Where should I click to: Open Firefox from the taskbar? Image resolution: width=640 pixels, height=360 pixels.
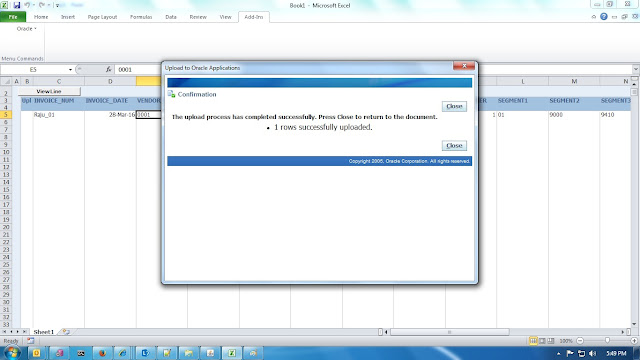[102, 353]
